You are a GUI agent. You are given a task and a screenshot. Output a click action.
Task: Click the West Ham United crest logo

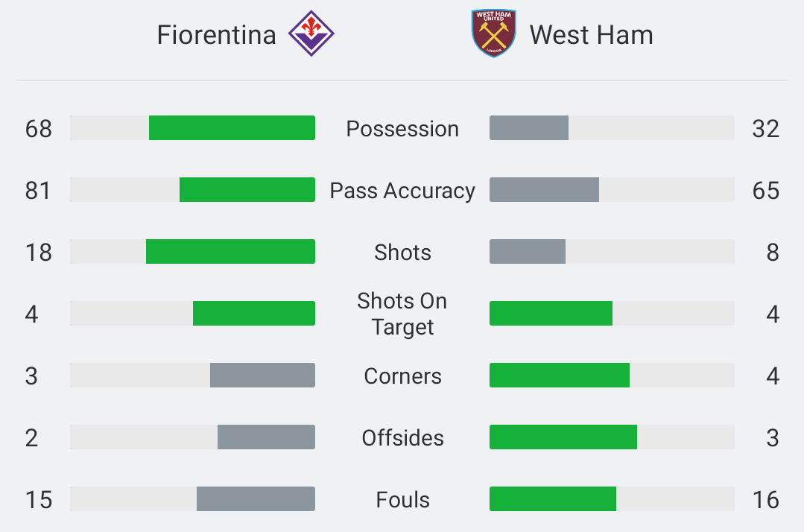coord(494,34)
